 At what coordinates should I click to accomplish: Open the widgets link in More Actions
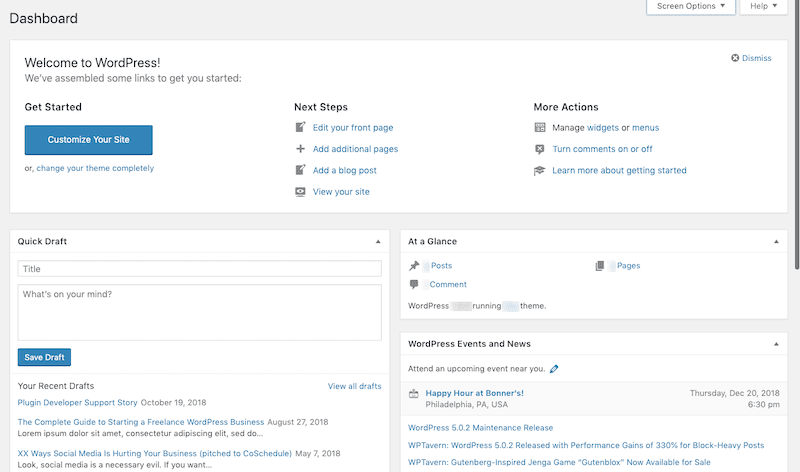(603, 128)
